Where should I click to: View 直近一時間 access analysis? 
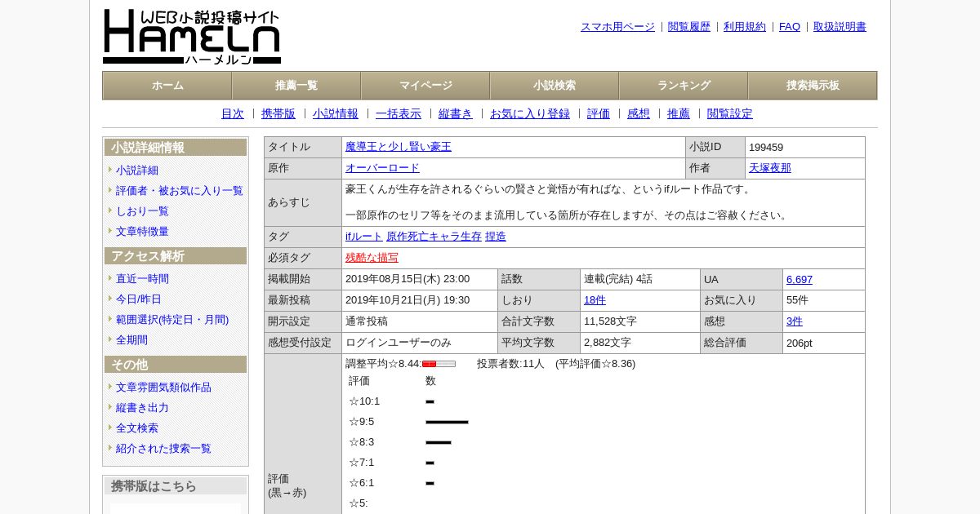coord(142,279)
